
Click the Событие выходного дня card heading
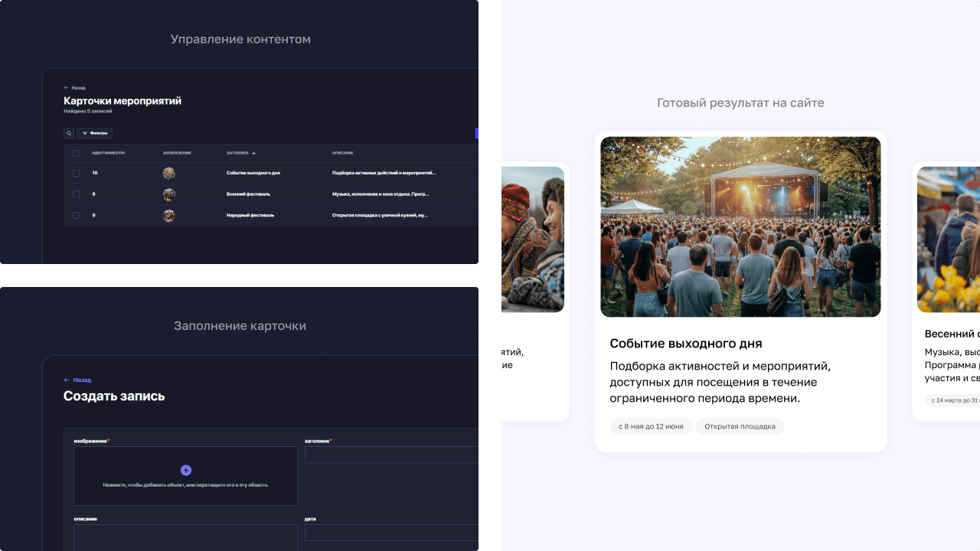(686, 344)
